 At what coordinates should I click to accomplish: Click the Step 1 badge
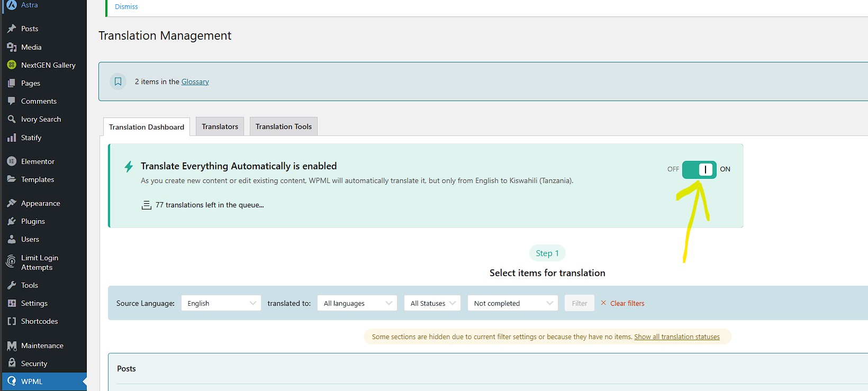tap(547, 253)
